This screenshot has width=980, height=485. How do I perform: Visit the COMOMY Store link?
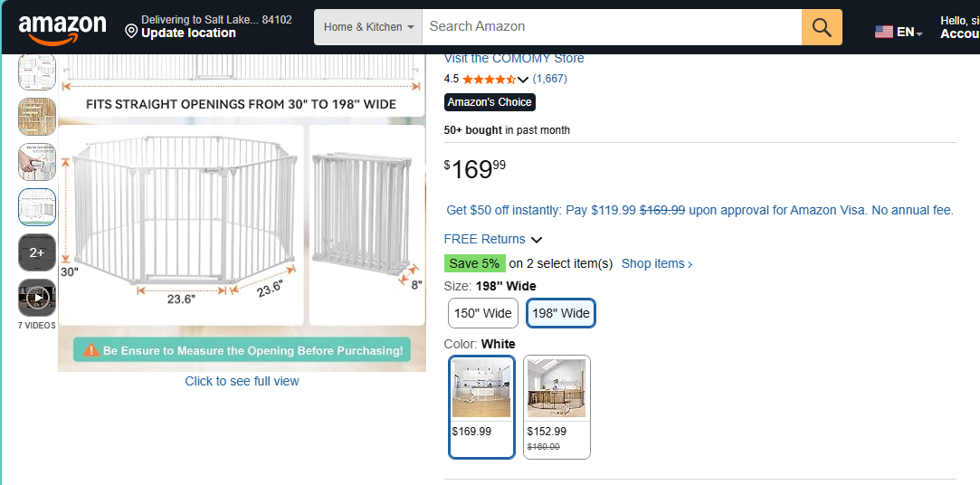pyautogui.click(x=514, y=58)
